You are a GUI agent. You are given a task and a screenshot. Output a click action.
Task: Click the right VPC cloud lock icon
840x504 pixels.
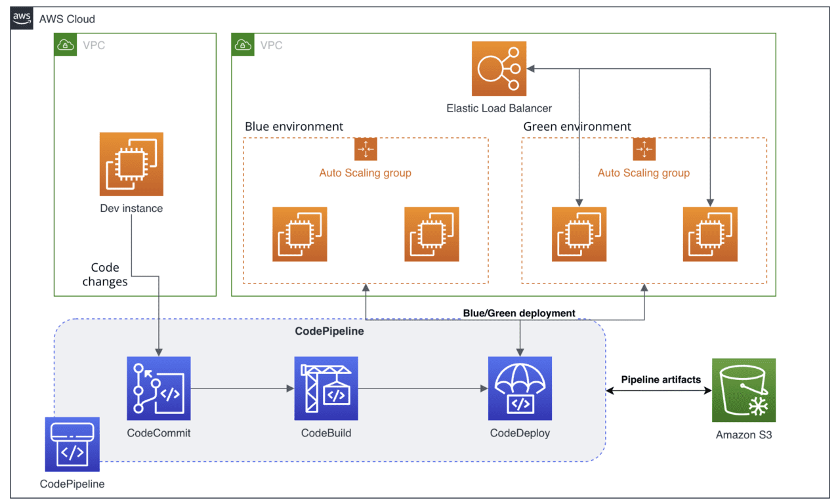click(243, 45)
